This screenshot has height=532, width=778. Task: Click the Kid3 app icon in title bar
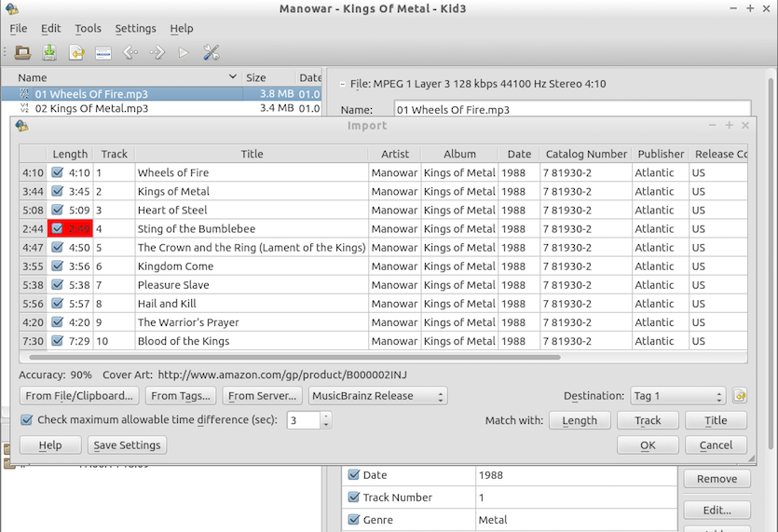tap(12, 8)
